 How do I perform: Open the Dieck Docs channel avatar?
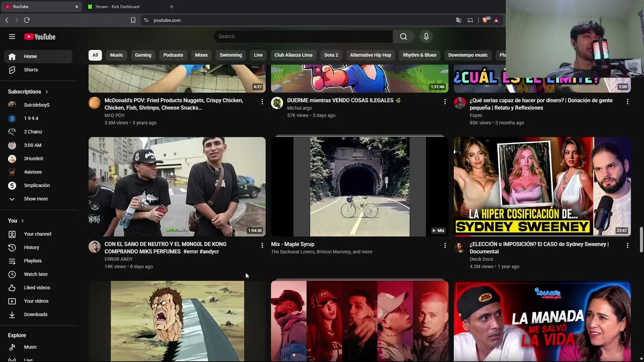pyautogui.click(x=460, y=247)
